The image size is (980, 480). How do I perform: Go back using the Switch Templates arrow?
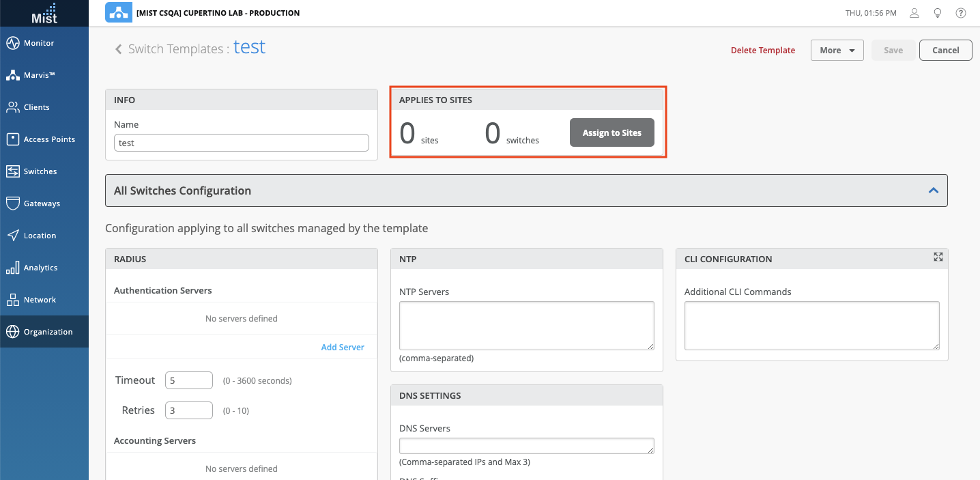(x=118, y=49)
